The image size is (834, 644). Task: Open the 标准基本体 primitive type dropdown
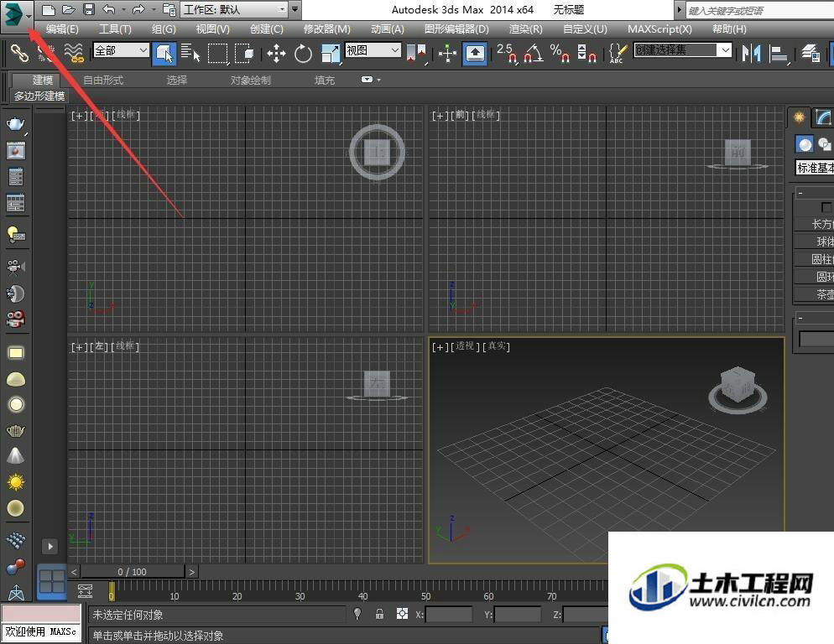pyautogui.click(x=815, y=168)
